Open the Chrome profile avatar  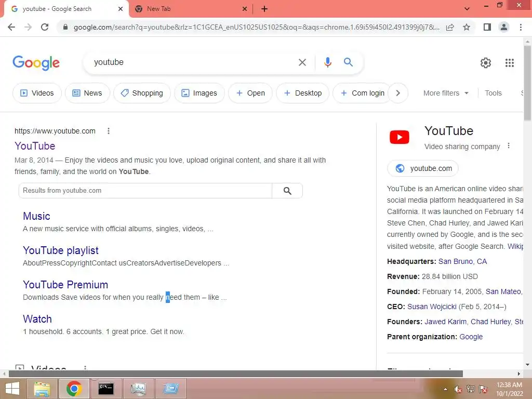pos(504,27)
